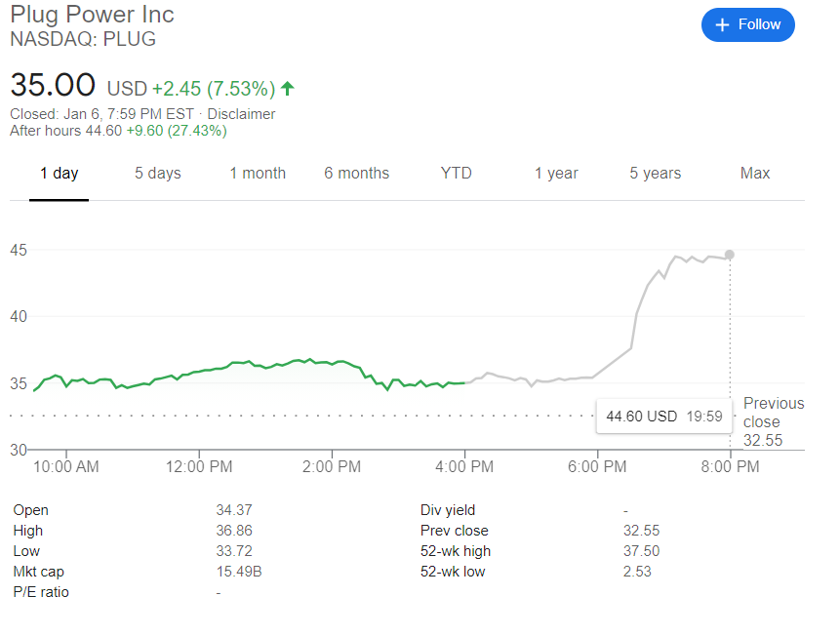This screenshot has height=636, width=840.
Task: Click the After hours 44.60 text
Action: click(66, 131)
